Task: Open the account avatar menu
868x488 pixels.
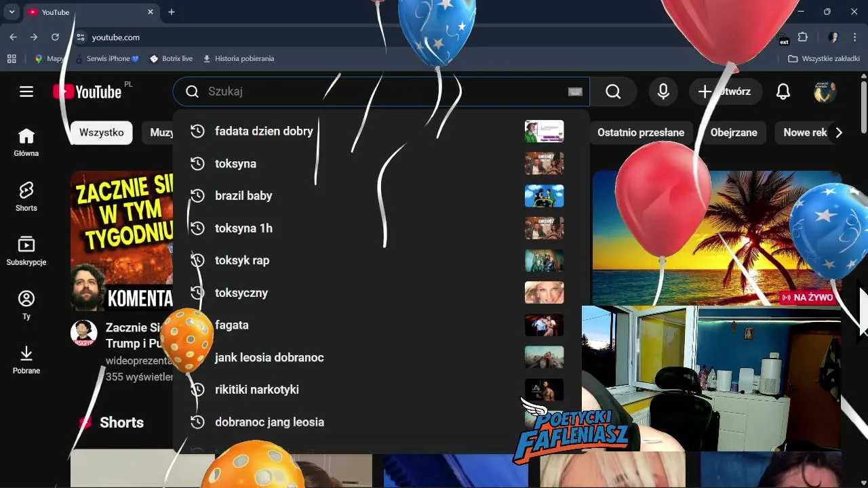Action: point(825,91)
